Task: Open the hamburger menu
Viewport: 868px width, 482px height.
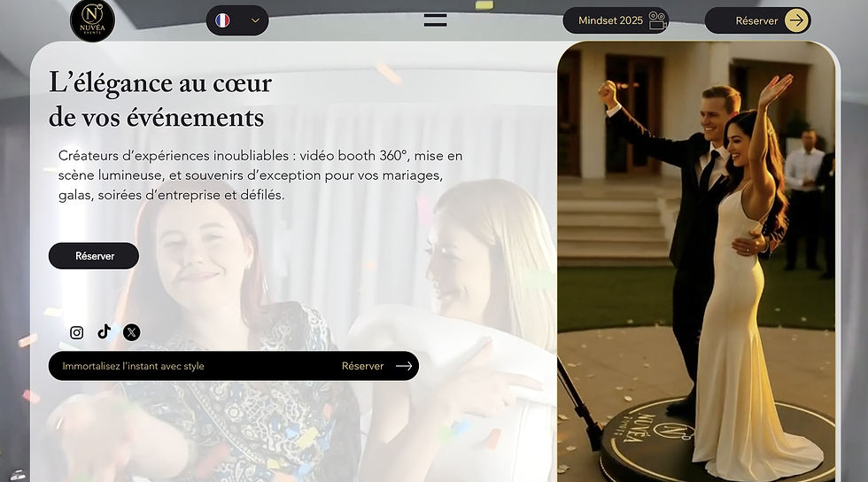Action: pos(435,20)
